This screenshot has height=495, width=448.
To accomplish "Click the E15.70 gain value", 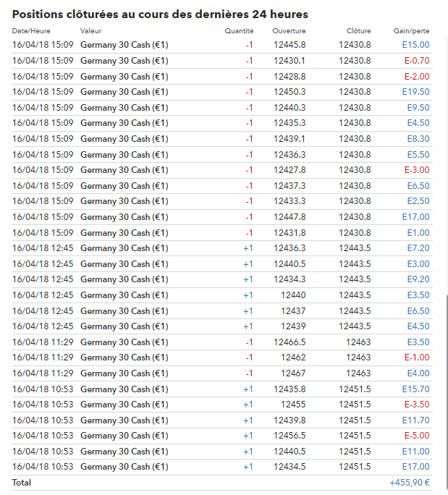I will [x=415, y=389].
